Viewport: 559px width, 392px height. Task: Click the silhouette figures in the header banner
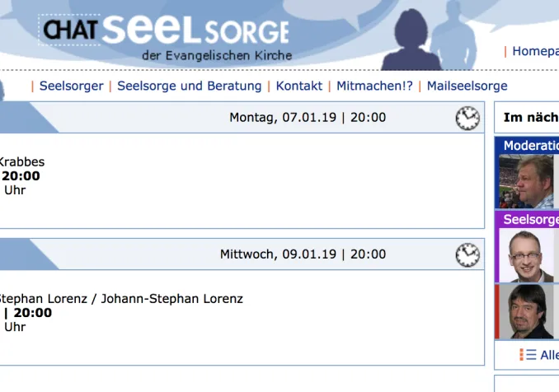coord(437,37)
